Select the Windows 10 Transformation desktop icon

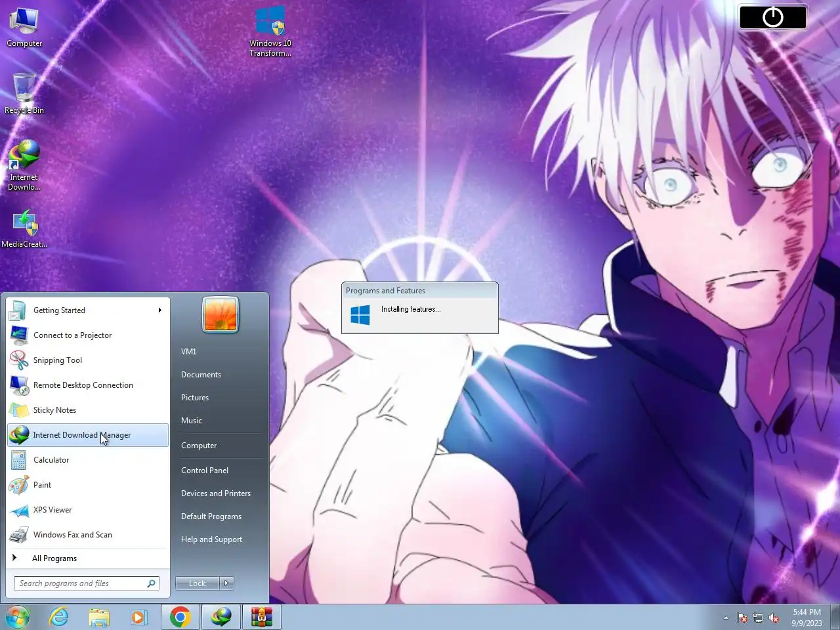coord(270,31)
